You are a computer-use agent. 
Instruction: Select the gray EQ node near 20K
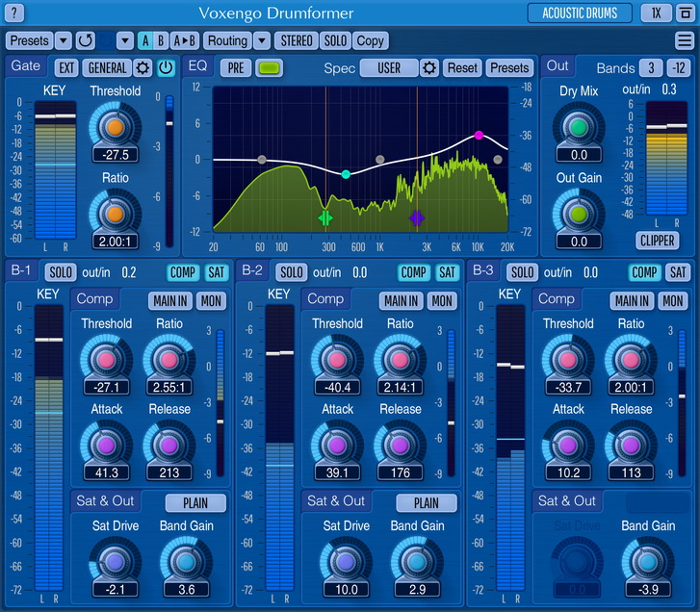(498, 159)
